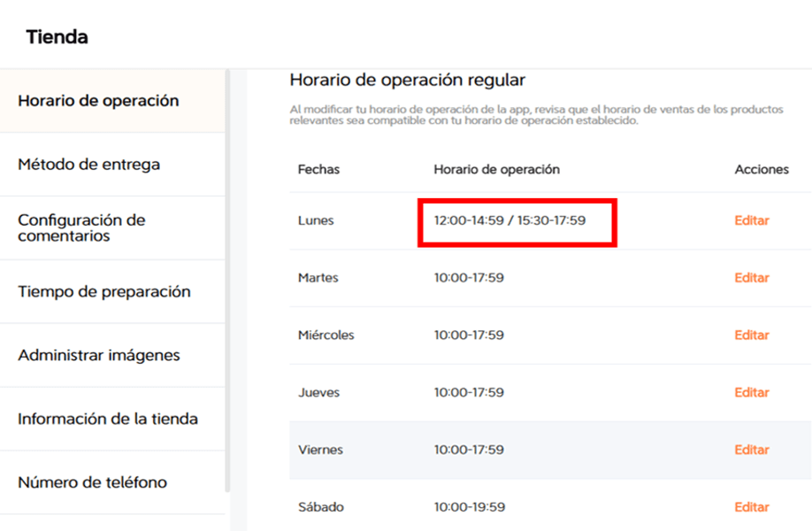Edit the Miércoles schedule
This screenshot has width=812, height=531.
pyautogui.click(x=751, y=335)
